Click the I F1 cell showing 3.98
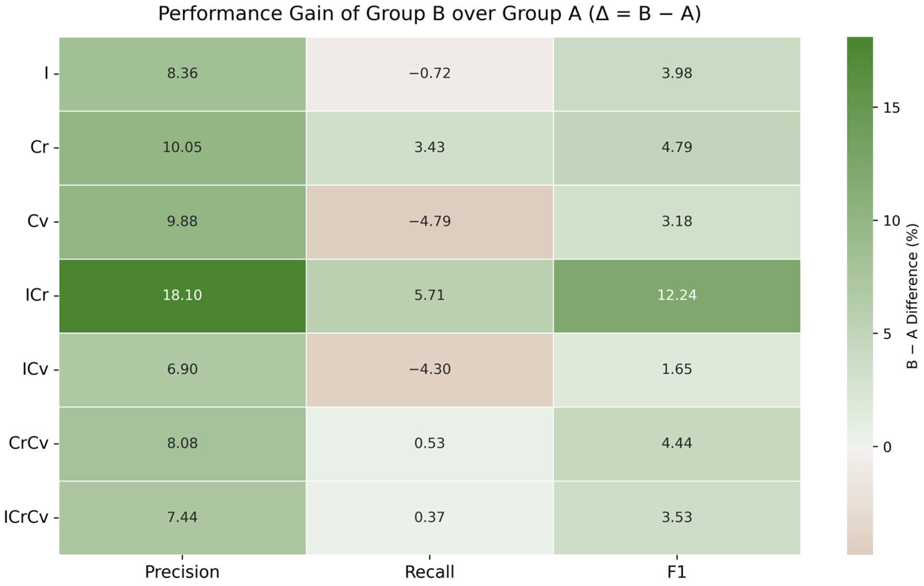This screenshot has width=924, height=586. pyautogui.click(x=676, y=73)
